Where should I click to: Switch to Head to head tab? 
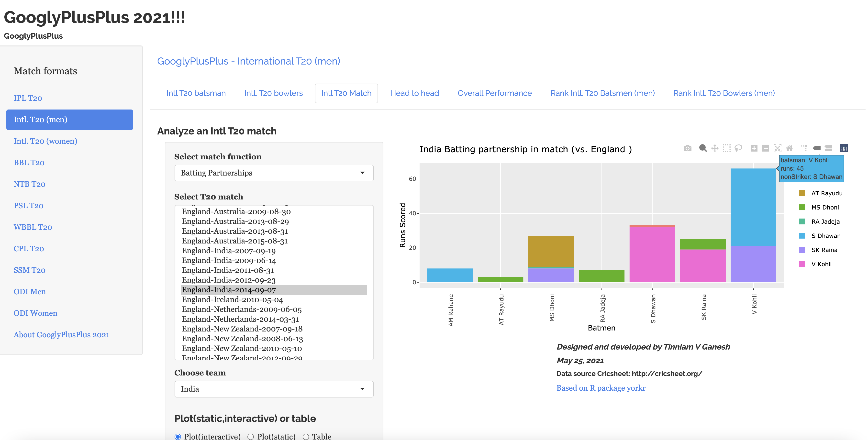(414, 93)
